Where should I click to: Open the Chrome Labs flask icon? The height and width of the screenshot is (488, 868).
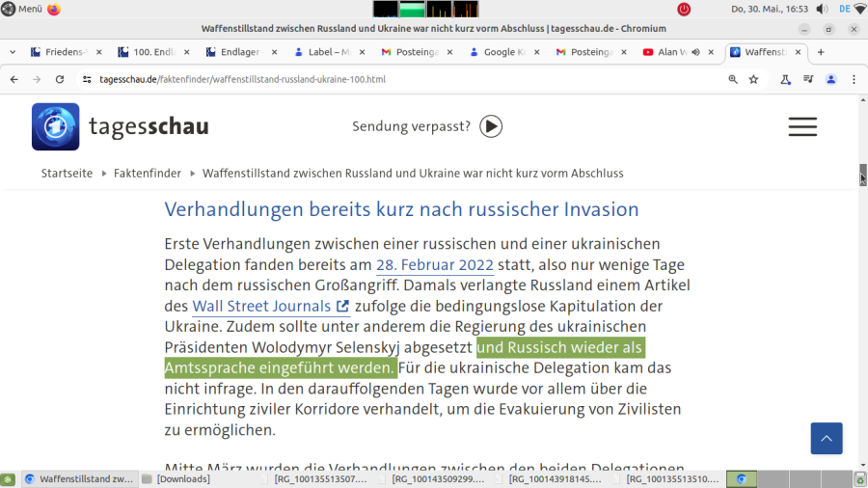click(785, 79)
